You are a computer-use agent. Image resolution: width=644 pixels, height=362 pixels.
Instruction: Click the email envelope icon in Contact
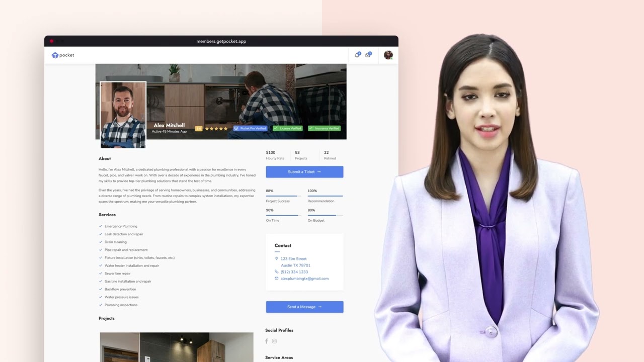tap(276, 279)
